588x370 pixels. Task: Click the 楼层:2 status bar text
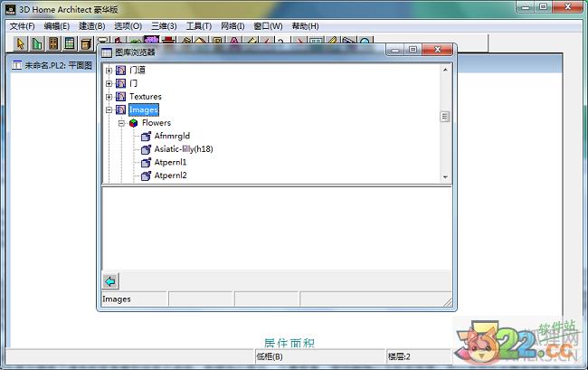pos(399,356)
